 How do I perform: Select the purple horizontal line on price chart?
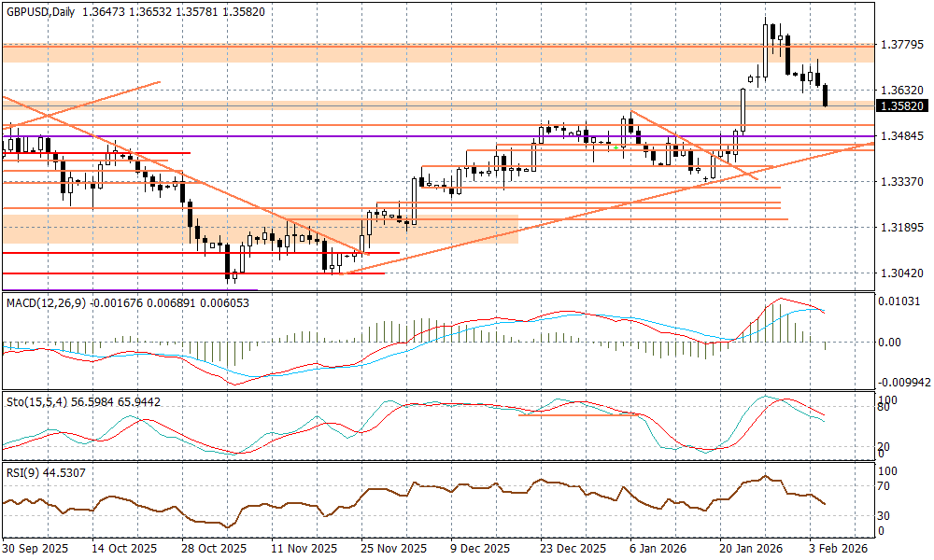point(280,136)
